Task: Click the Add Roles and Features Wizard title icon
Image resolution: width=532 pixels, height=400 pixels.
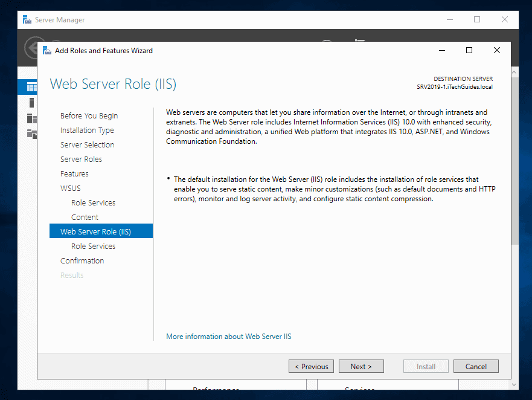Action: click(x=47, y=50)
